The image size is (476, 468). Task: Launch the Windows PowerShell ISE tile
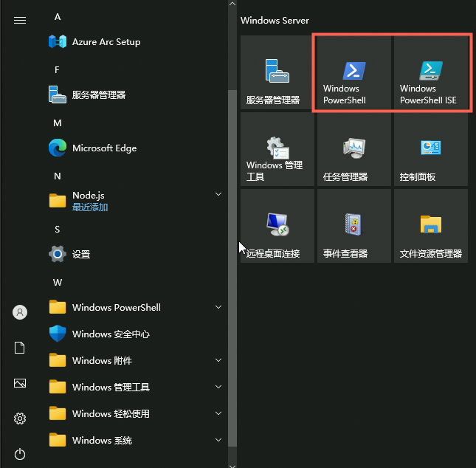point(431,72)
